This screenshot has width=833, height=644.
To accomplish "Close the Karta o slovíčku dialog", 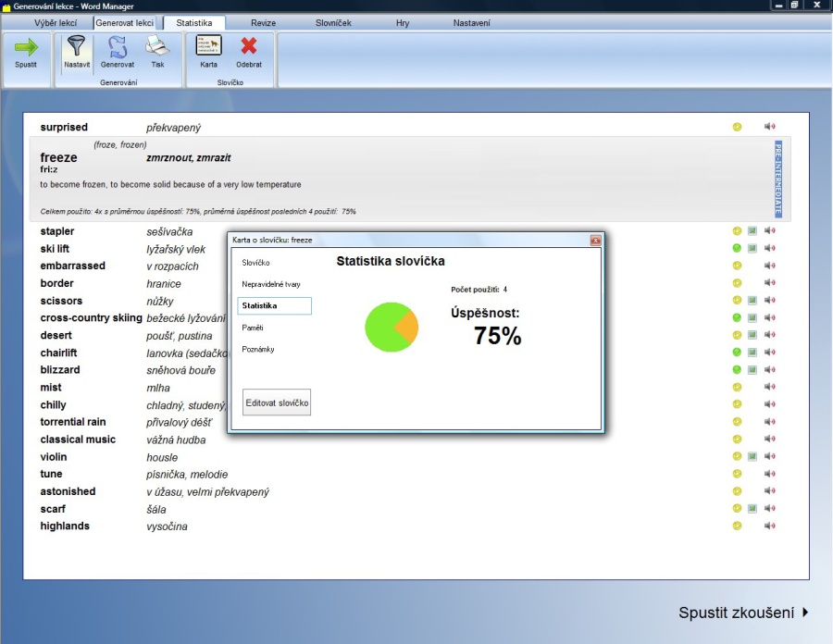I will 595,240.
